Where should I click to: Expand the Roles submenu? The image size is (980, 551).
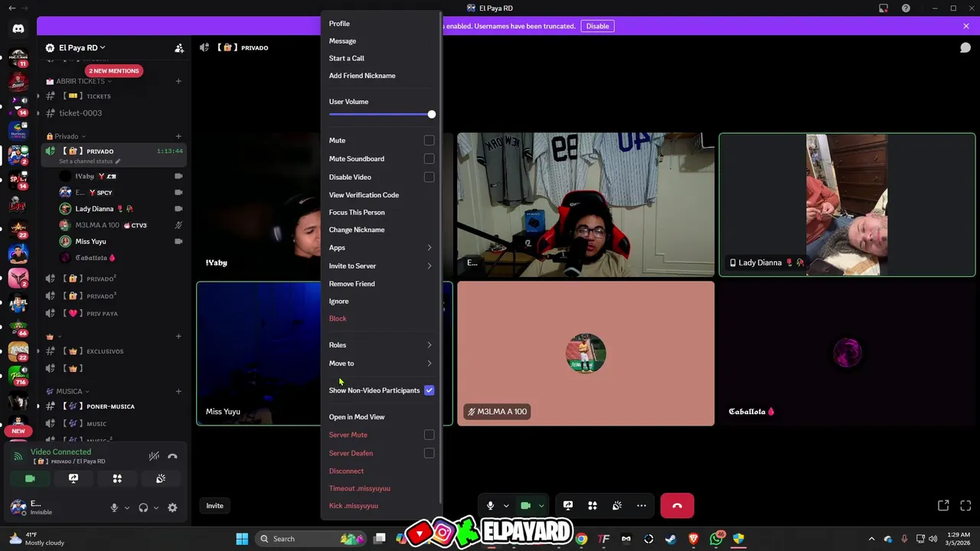381,345
